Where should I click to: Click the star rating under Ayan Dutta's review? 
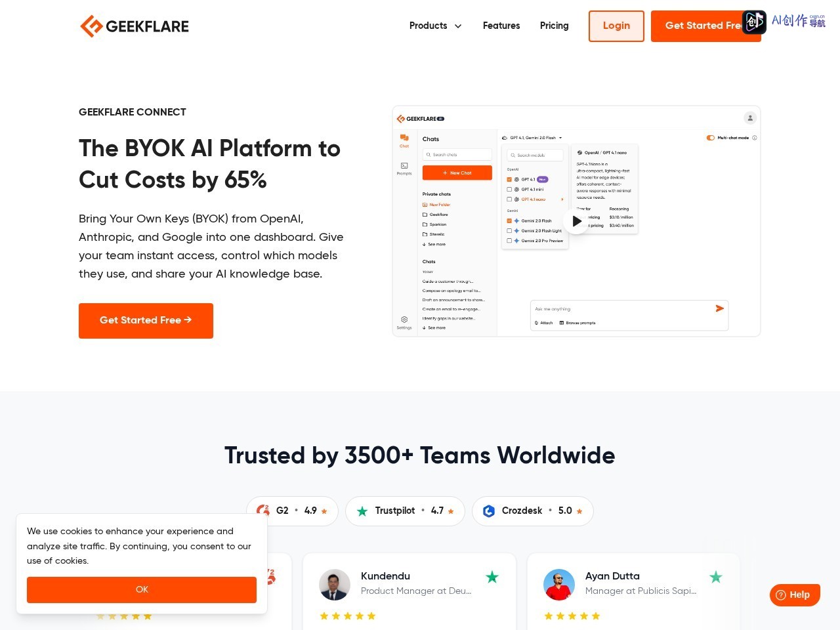click(572, 616)
